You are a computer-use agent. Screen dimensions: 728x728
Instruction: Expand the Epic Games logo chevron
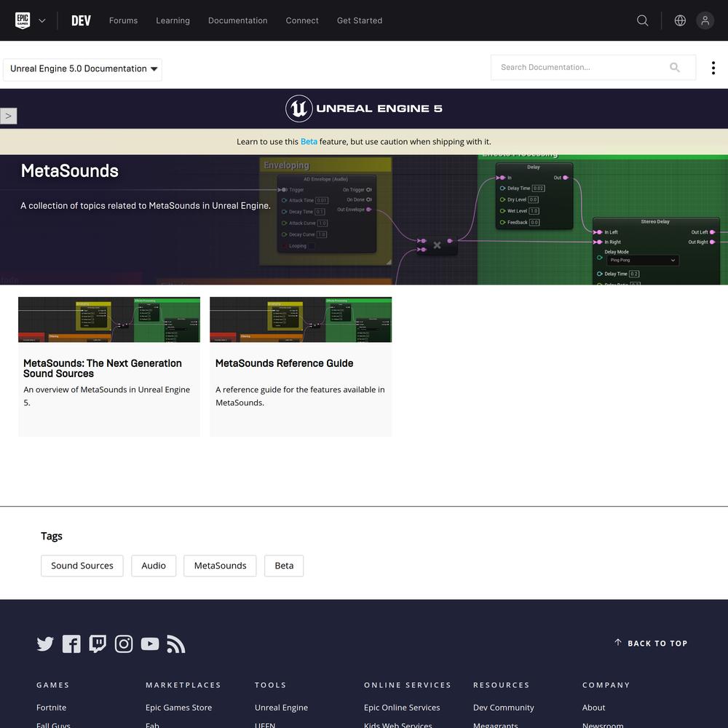coord(41,20)
